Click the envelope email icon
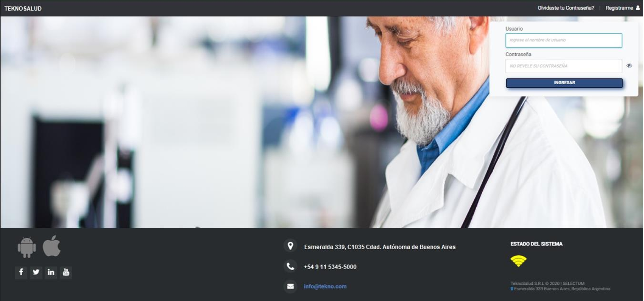Image resolution: width=644 pixels, height=301 pixels. tap(290, 286)
